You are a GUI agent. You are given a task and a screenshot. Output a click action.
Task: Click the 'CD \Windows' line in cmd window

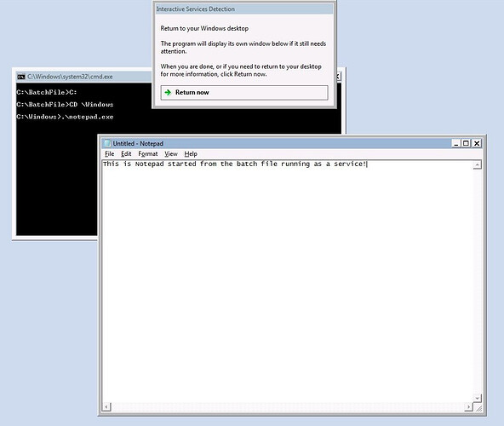point(65,105)
